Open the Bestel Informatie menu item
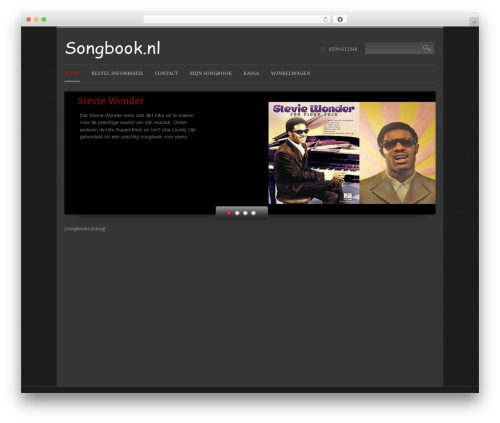This screenshot has height=423, width=500. click(117, 73)
